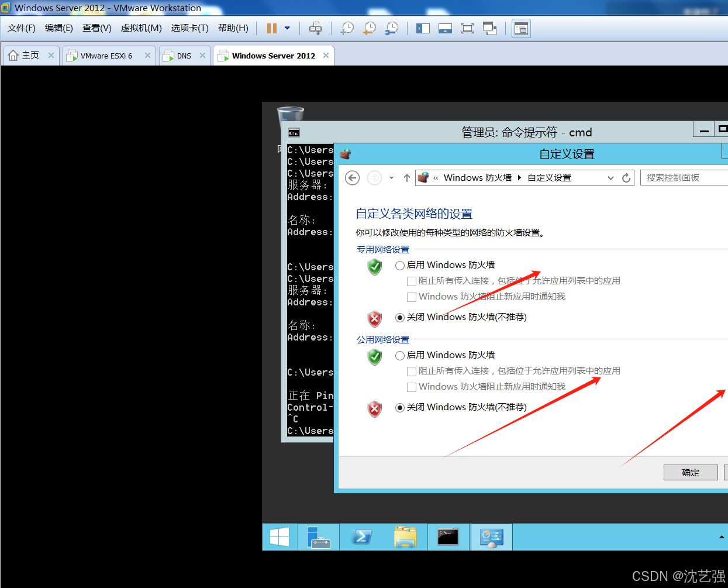Refresh the control panel page
The width and height of the screenshot is (728, 588).
click(x=626, y=178)
